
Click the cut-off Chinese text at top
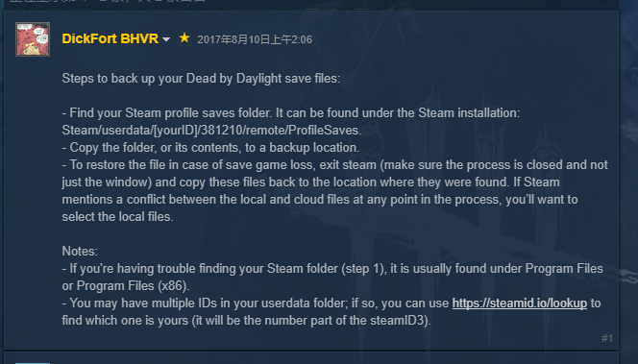click(x=108, y=1)
